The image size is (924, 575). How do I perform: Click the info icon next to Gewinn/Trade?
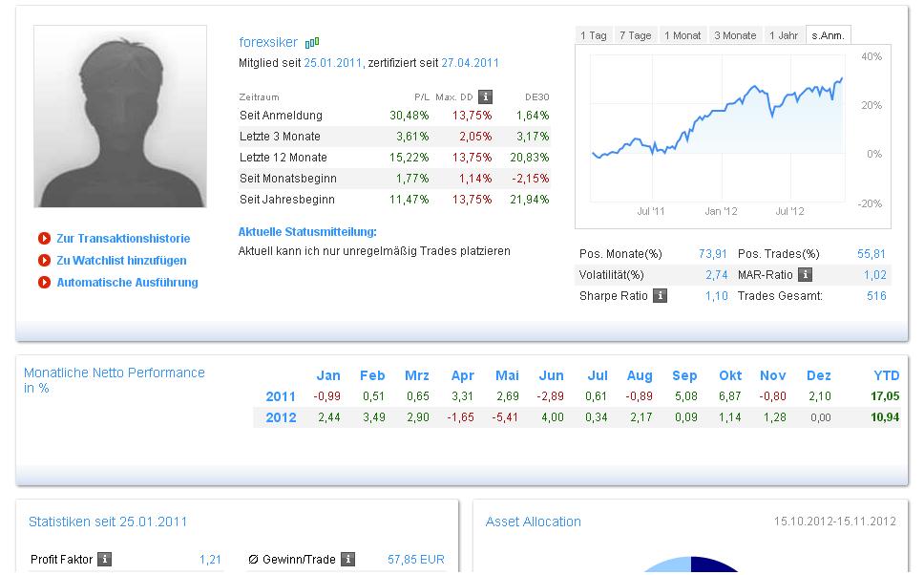(348, 560)
